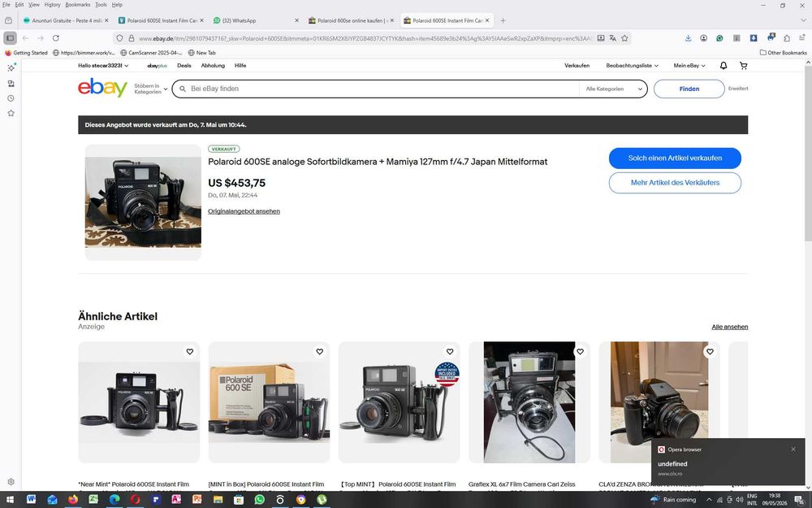Open sidebar AI chatbot sparkle icon

click(x=11, y=67)
